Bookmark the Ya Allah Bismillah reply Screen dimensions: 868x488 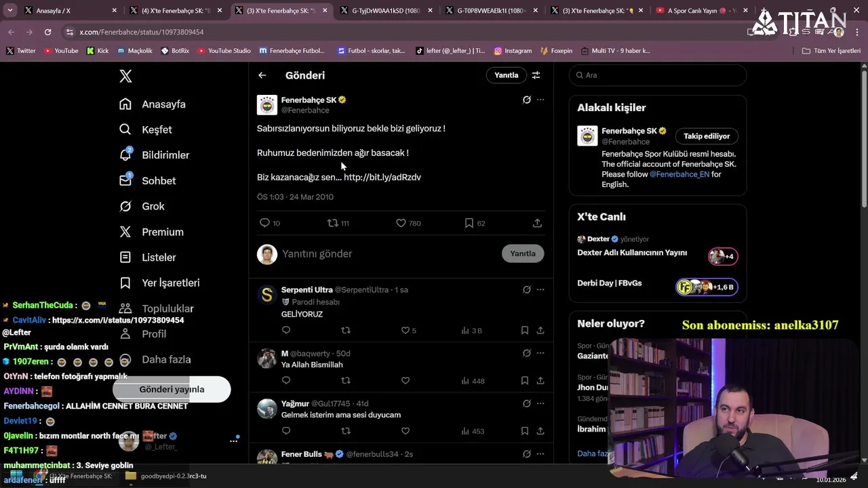[525, 381]
